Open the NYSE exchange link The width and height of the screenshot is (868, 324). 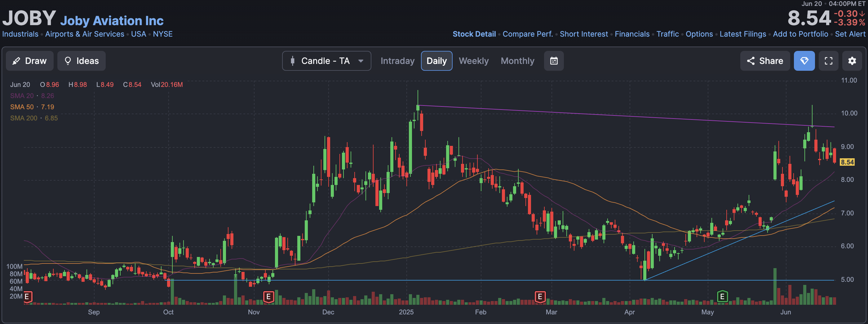tap(162, 34)
